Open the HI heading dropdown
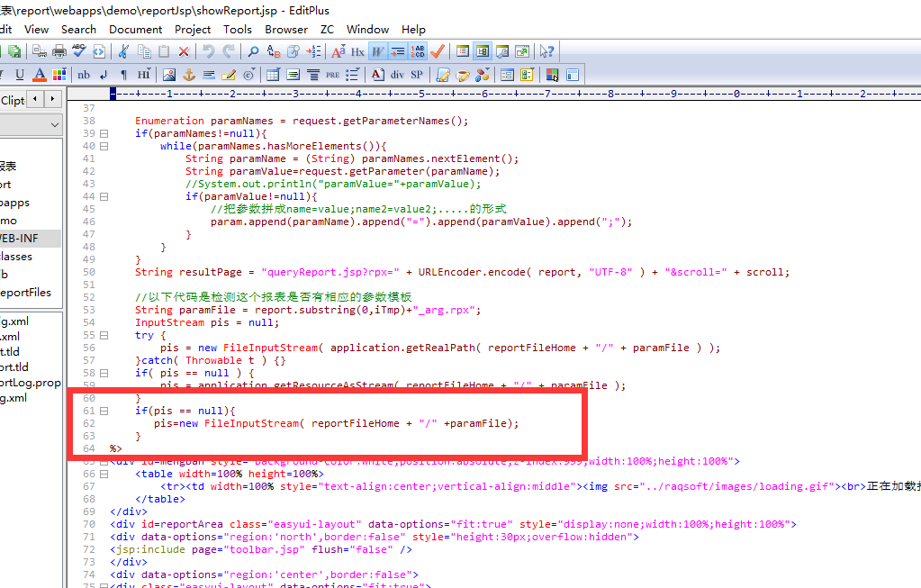This screenshot has height=588, width=921. coord(144,75)
